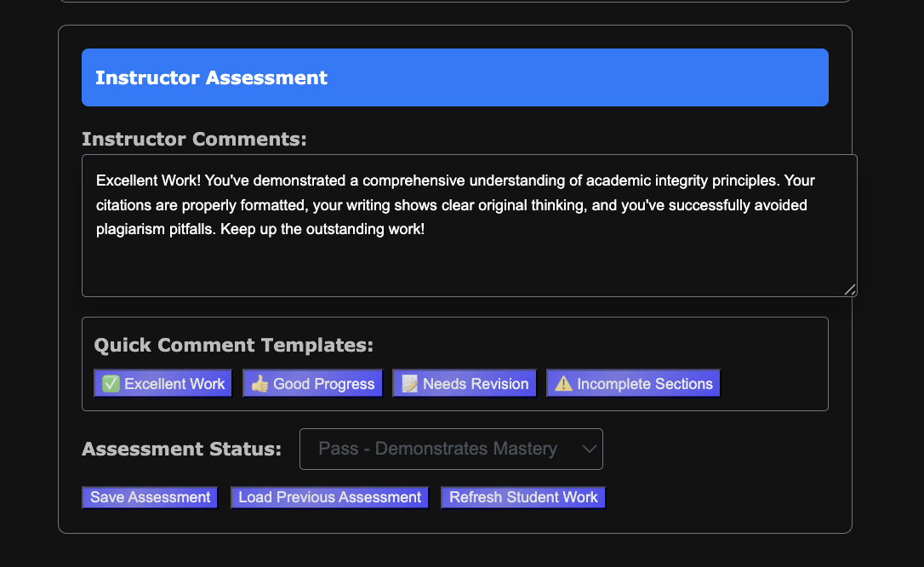Click the chevron arrow in the status dropdown
The height and width of the screenshot is (567, 924).
589,449
